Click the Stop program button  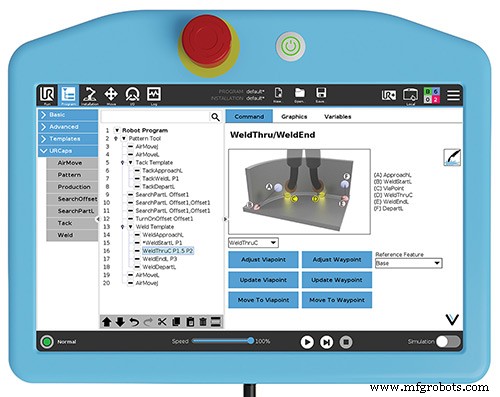pos(346,342)
